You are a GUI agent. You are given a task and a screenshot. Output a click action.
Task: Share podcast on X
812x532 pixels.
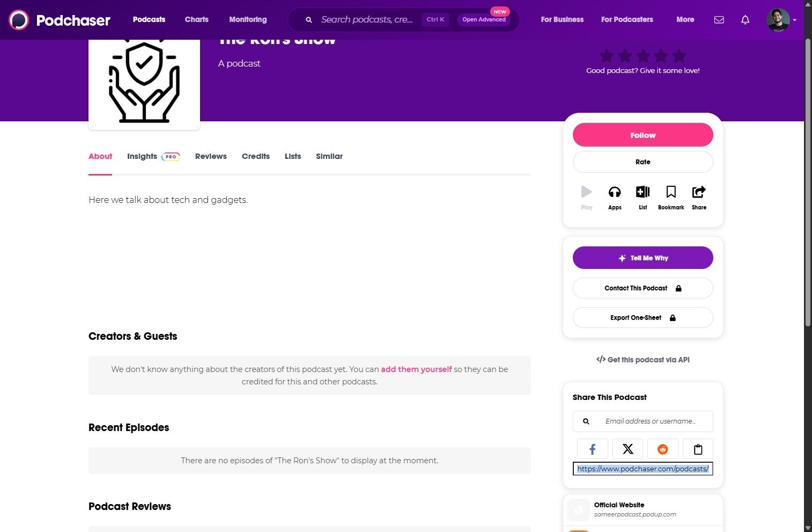pyautogui.click(x=628, y=449)
